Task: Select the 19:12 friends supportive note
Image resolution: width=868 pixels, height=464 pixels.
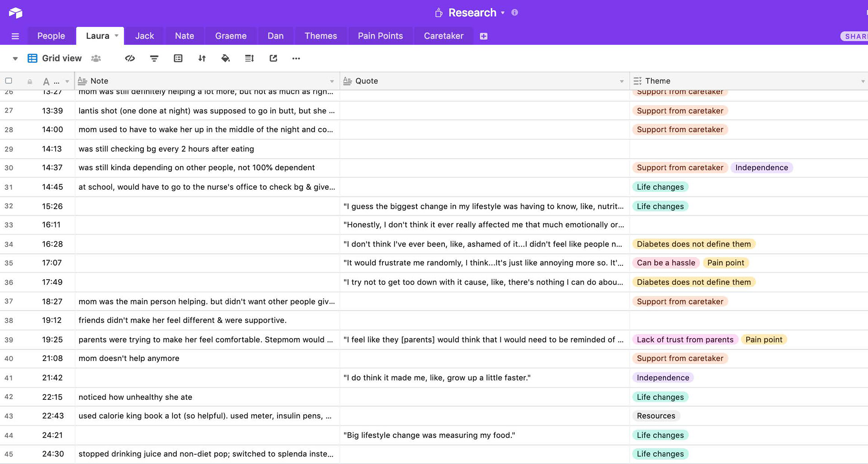Action: [207, 320]
